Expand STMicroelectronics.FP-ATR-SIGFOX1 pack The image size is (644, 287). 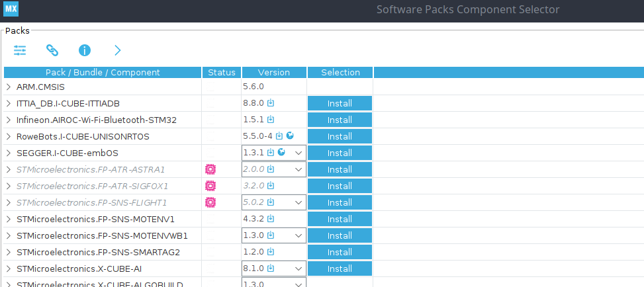pos(8,186)
